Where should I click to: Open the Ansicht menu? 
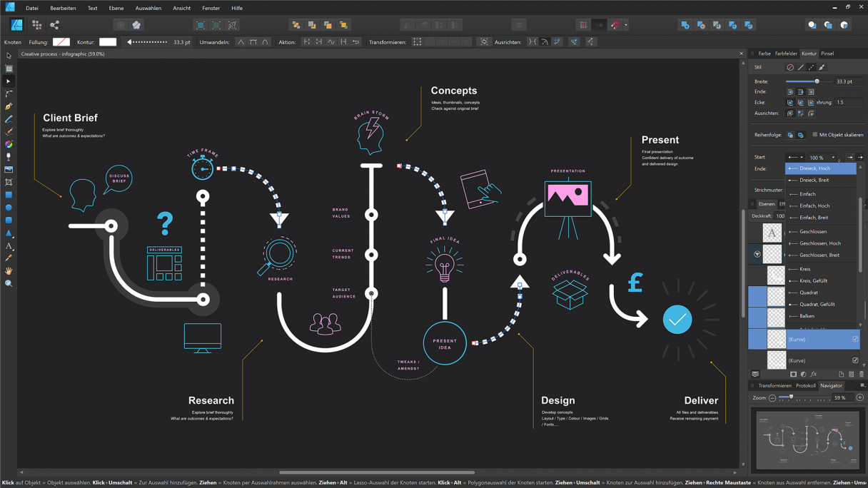click(182, 8)
